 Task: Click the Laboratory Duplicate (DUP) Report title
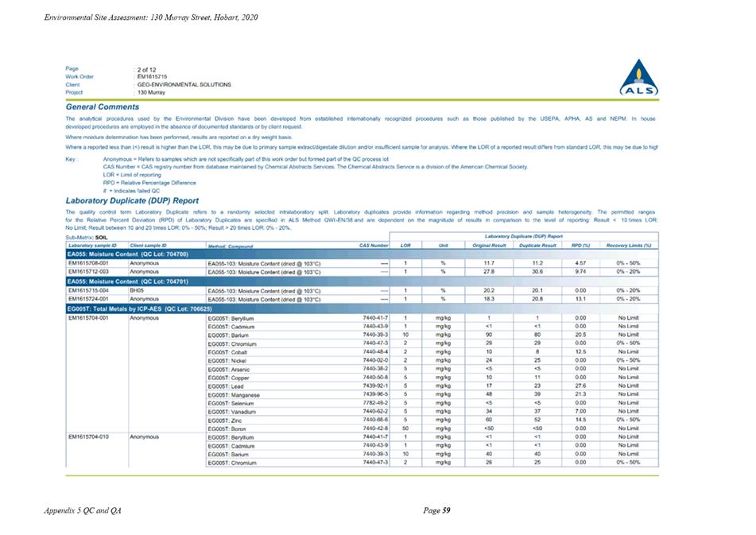(132, 200)
